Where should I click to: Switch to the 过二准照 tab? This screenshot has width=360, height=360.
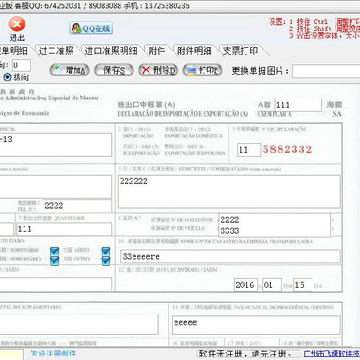point(57,51)
